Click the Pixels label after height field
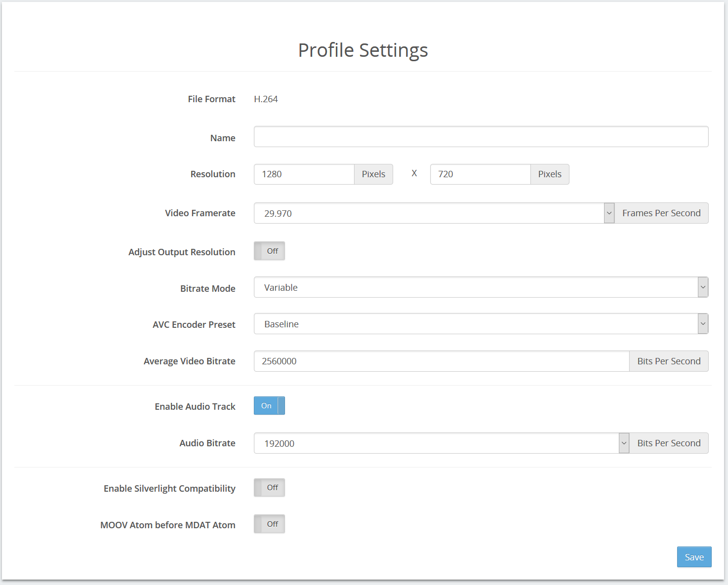The image size is (728, 585). pyautogui.click(x=550, y=174)
